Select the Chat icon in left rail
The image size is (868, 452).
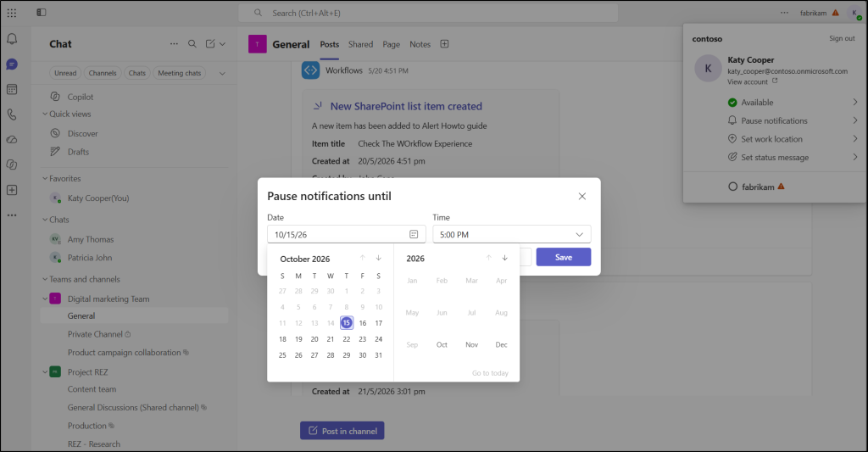(x=12, y=64)
